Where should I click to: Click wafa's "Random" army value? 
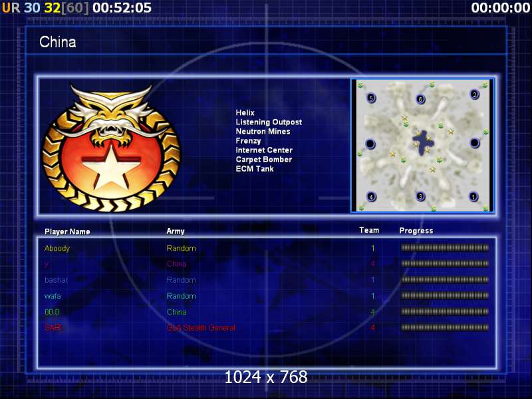[181, 296]
